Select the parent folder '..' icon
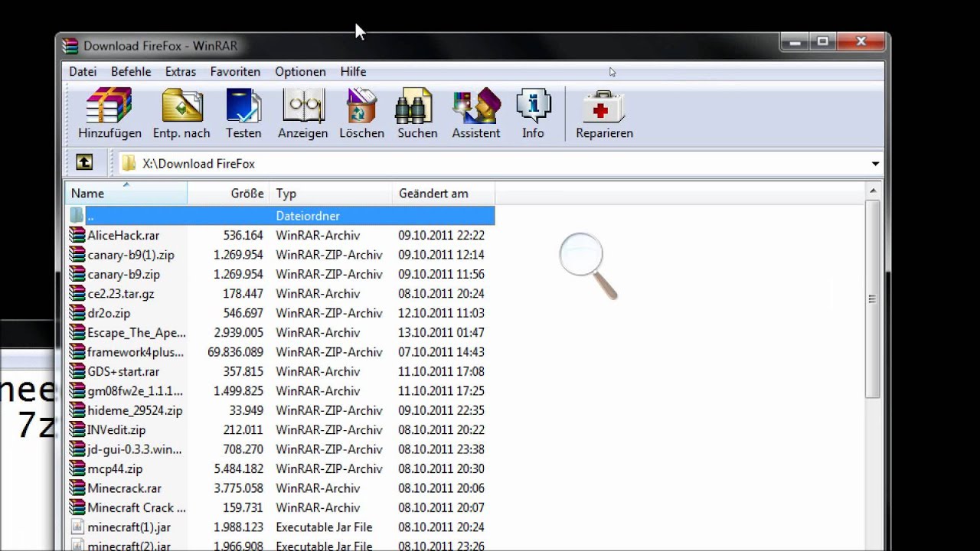 pos(77,216)
